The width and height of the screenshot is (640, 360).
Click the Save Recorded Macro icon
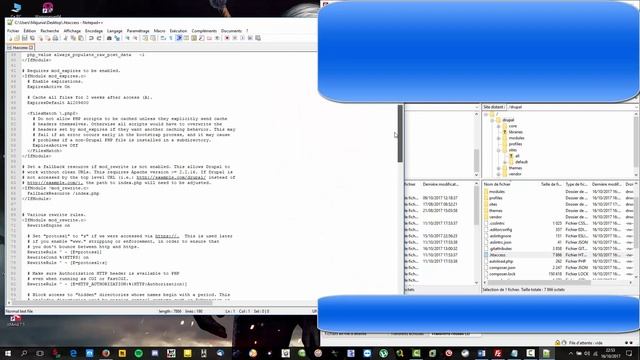click(x=258, y=38)
